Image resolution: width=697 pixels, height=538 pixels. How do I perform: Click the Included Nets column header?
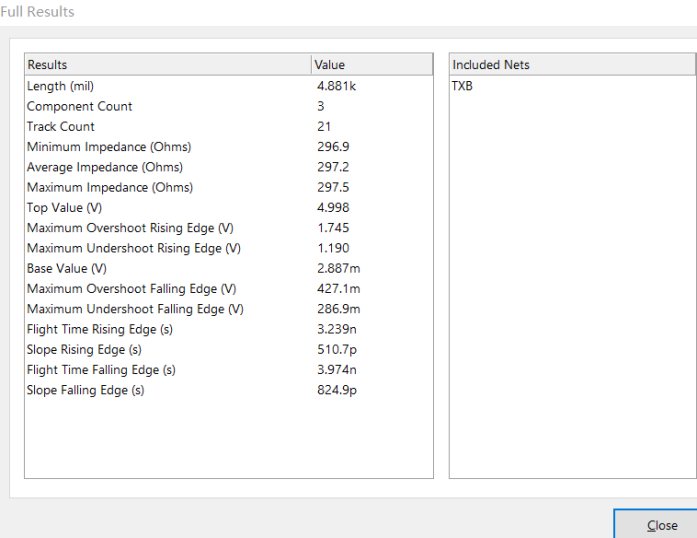pyautogui.click(x=572, y=64)
